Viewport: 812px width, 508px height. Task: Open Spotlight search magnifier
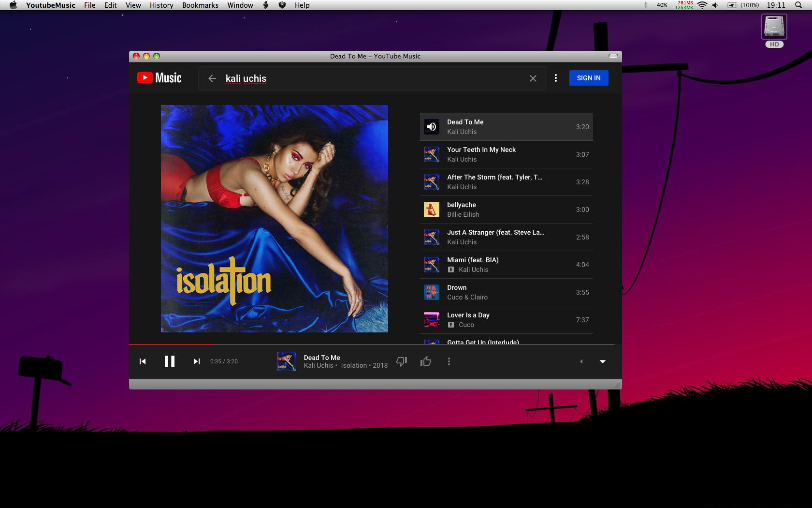[798, 5]
